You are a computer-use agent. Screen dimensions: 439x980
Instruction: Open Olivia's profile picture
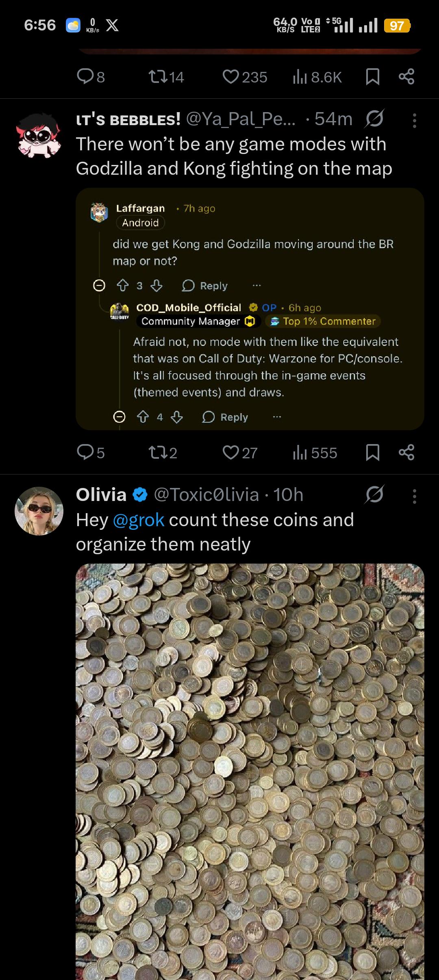tap(39, 511)
